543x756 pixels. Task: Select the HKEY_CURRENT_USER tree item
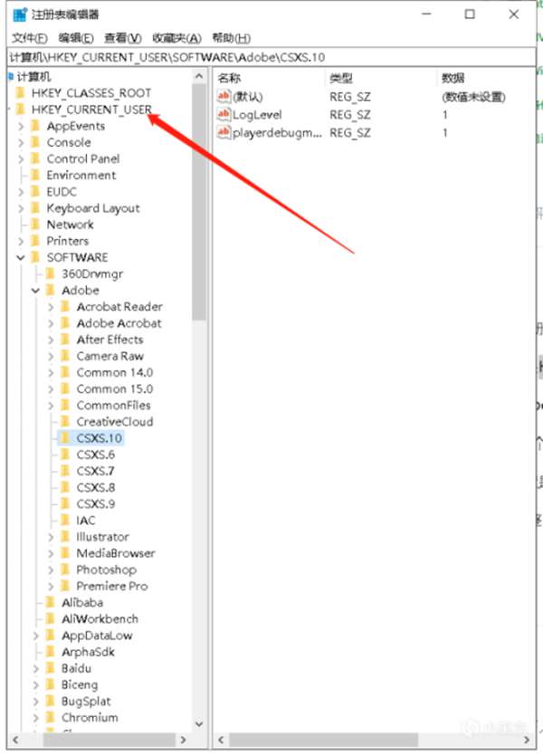(x=90, y=110)
